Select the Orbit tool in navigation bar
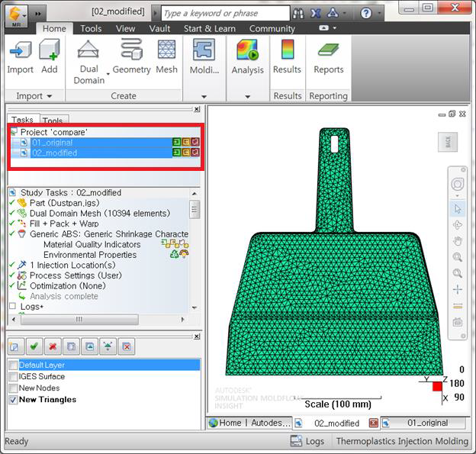This screenshot has height=454, width=476. pos(458,225)
